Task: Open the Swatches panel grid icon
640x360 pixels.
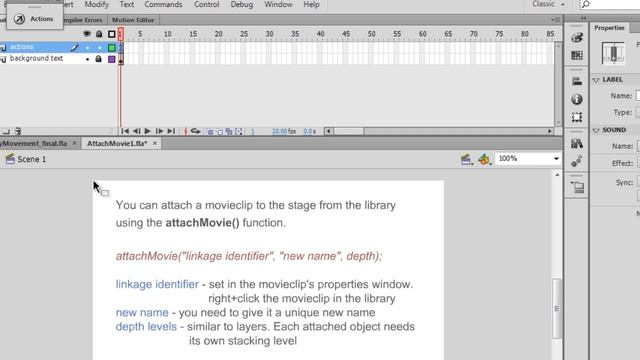Action: click(x=577, y=55)
